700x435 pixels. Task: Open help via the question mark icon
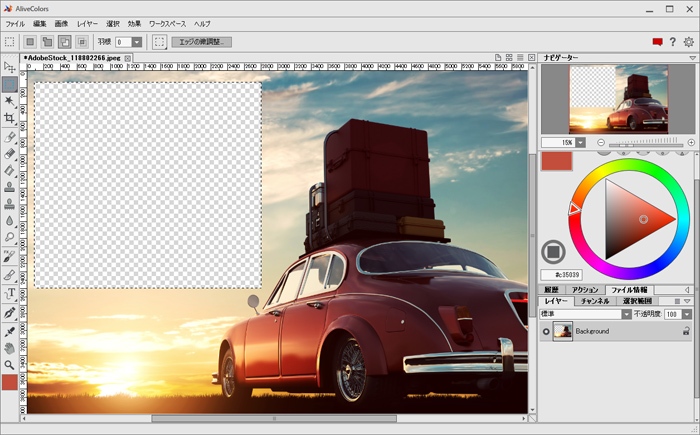[x=673, y=42]
